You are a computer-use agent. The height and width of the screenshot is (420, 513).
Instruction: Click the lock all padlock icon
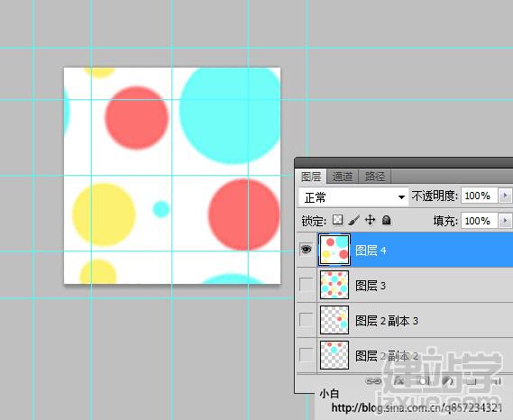coord(387,220)
